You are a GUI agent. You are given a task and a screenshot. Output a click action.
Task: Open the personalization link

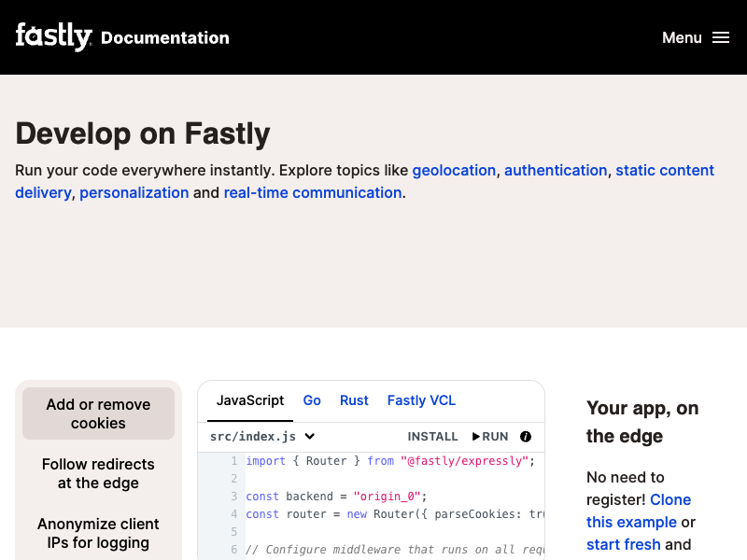[x=134, y=193]
